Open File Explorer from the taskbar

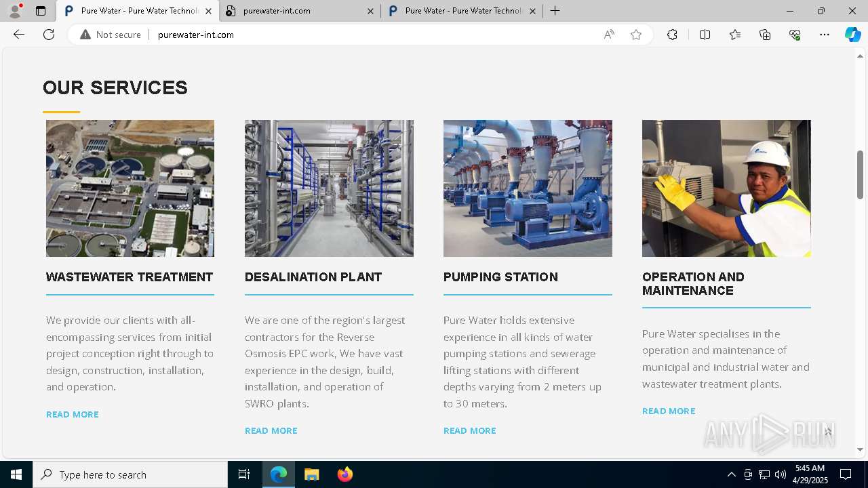tap(311, 474)
